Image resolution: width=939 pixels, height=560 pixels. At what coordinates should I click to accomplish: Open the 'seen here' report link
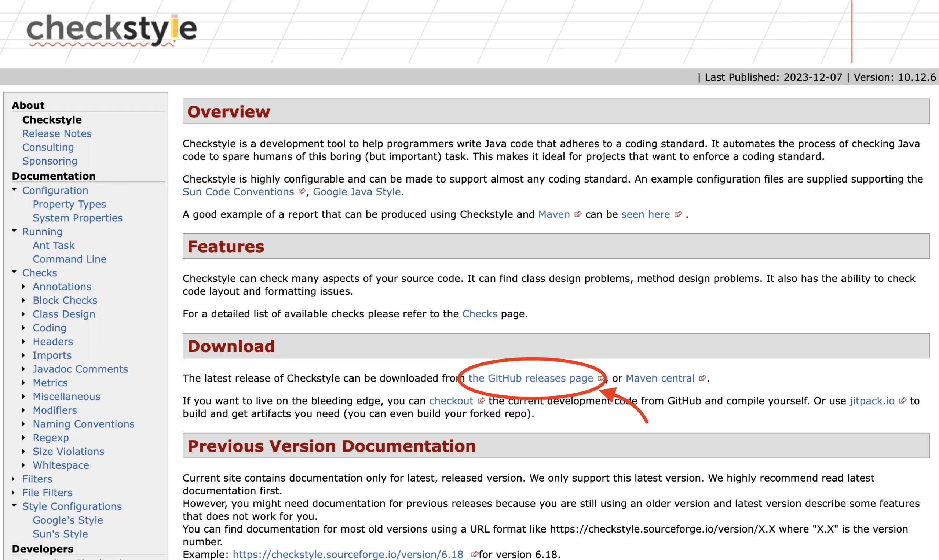(x=646, y=214)
